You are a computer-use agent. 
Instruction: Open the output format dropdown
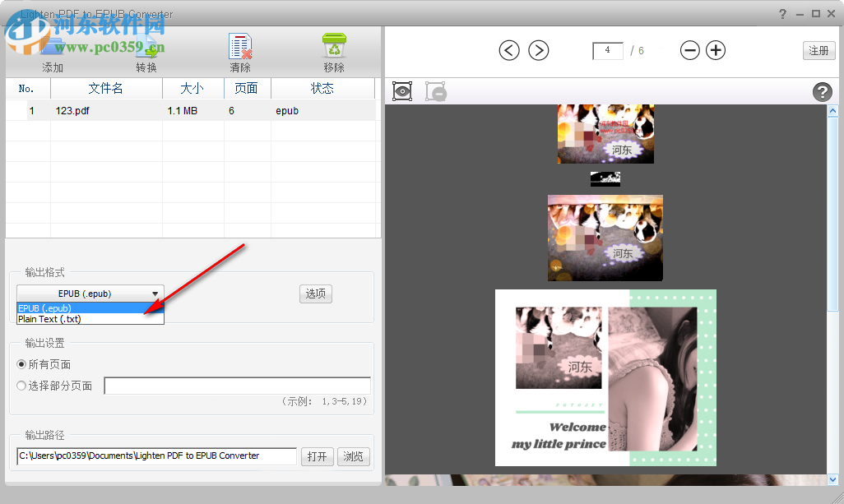coord(155,294)
